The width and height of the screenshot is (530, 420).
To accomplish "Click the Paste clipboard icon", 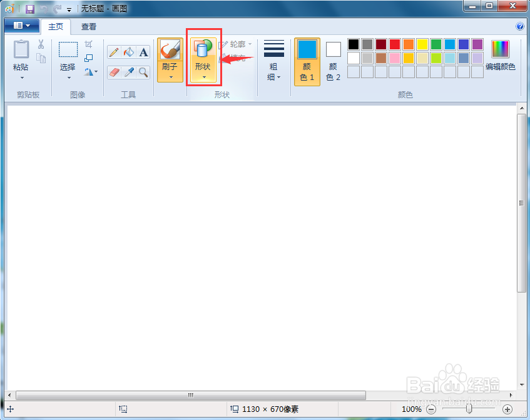I will click(21, 49).
